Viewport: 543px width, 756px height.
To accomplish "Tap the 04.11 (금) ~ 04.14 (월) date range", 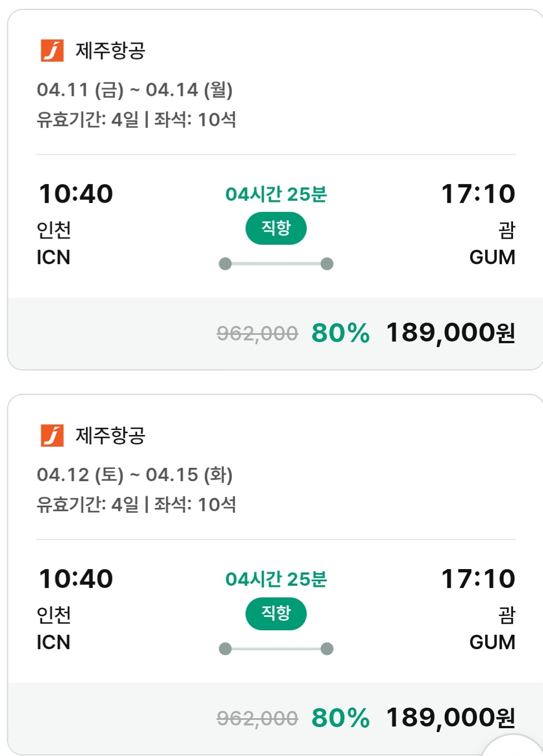I will [134, 90].
